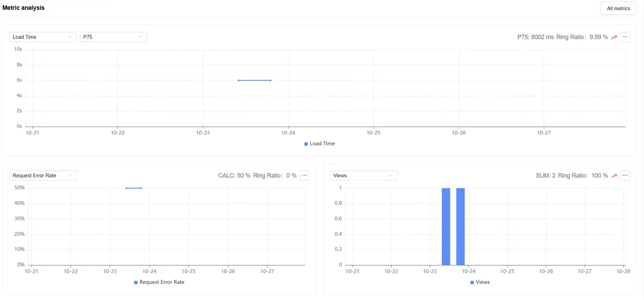
Task: Expand the Views metric dropdown
Action: pos(364,176)
